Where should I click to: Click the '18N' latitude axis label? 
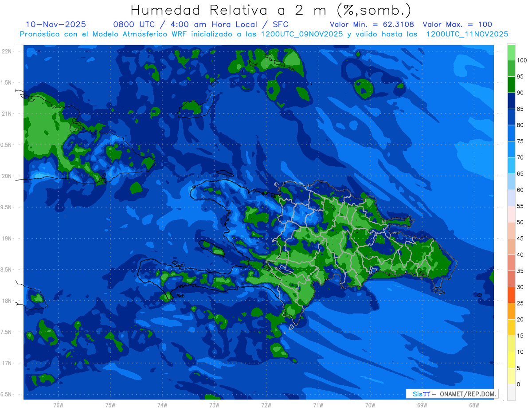tap(8, 301)
